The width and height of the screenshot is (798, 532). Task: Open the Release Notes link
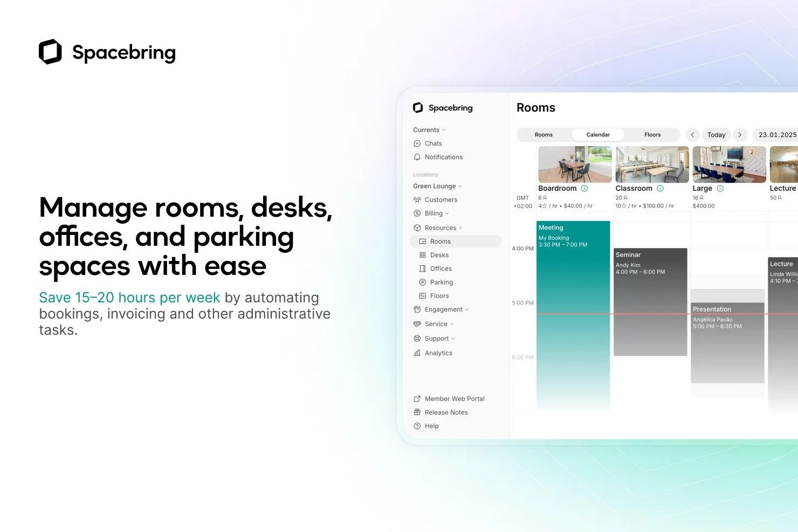[446, 412]
